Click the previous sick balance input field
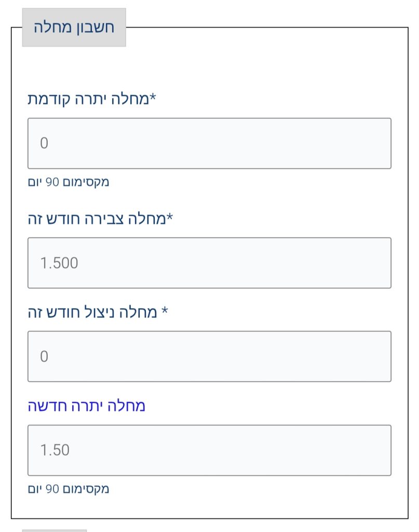The height and width of the screenshot is (532, 419). click(x=209, y=143)
